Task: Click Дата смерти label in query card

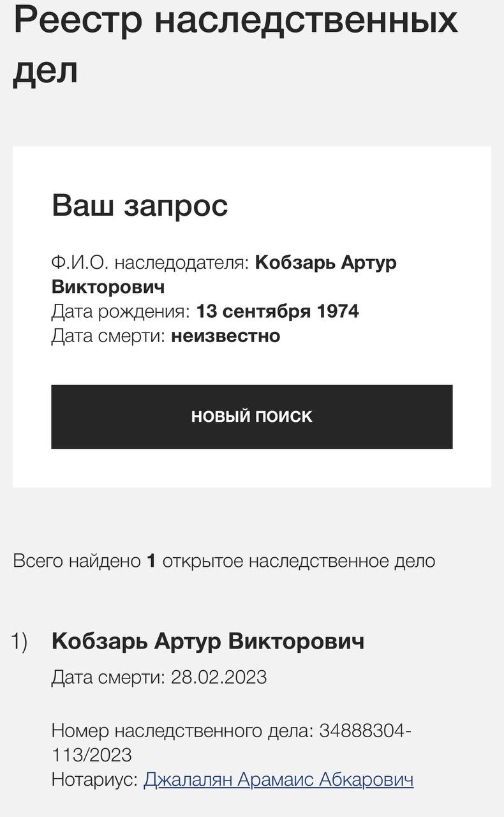Action: tap(108, 336)
